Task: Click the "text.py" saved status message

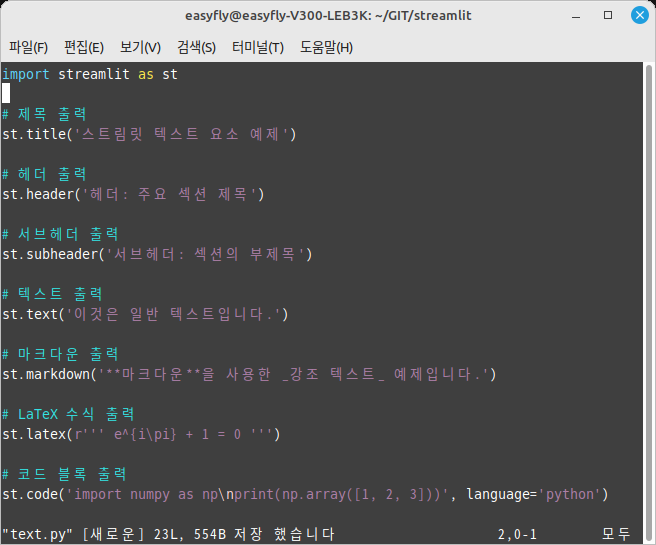Action: [168, 534]
